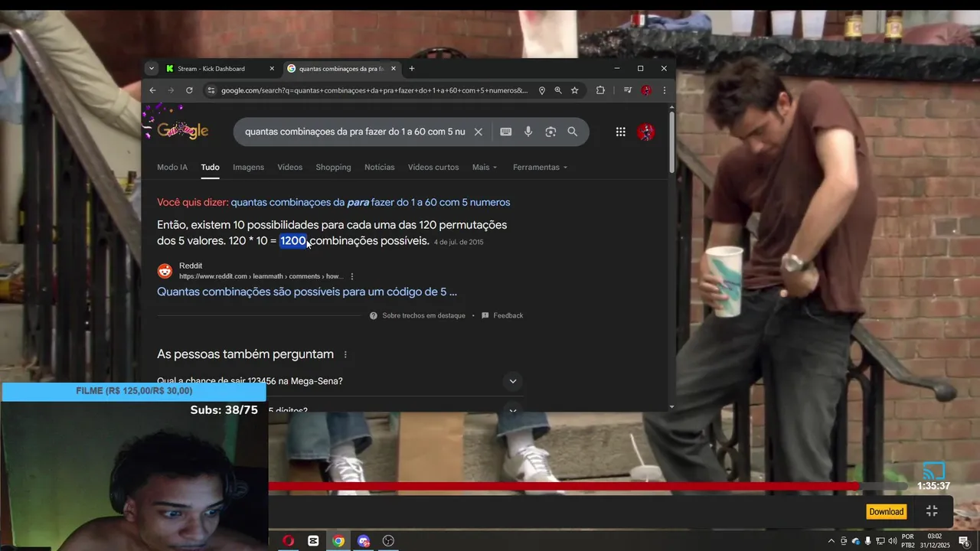Close the Google search tab
Screen dimensions: 980x551
tap(394, 68)
